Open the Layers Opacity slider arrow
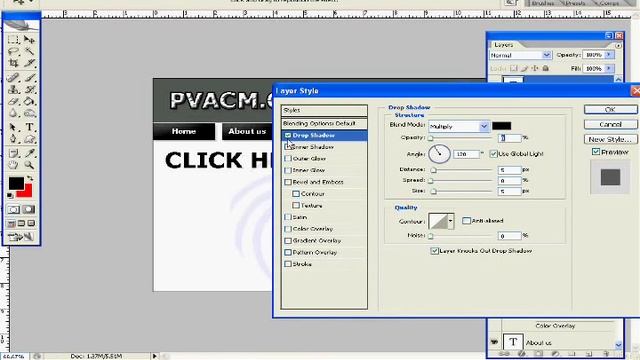This screenshot has height=360, width=640. click(x=609, y=55)
